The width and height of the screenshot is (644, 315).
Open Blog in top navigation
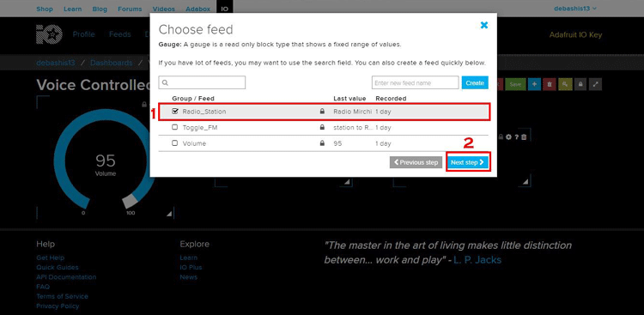pyautogui.click(x=100, y=9)
